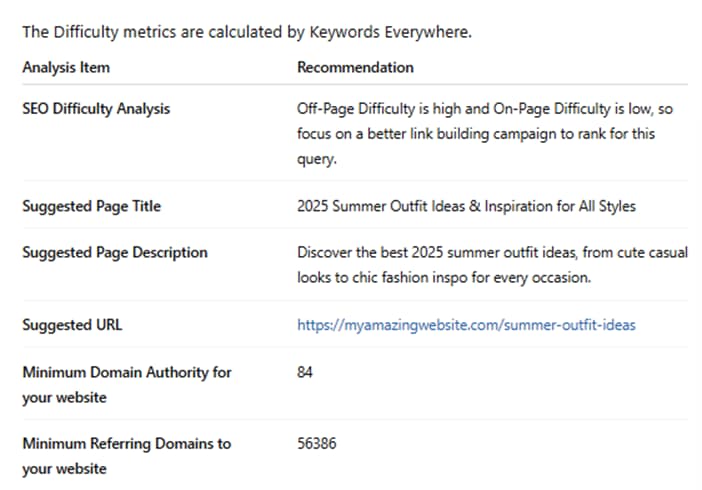Click the "Suggested Page Title" row label
Viewport: 702px width, 490px height.
click(x=92, y=206)
